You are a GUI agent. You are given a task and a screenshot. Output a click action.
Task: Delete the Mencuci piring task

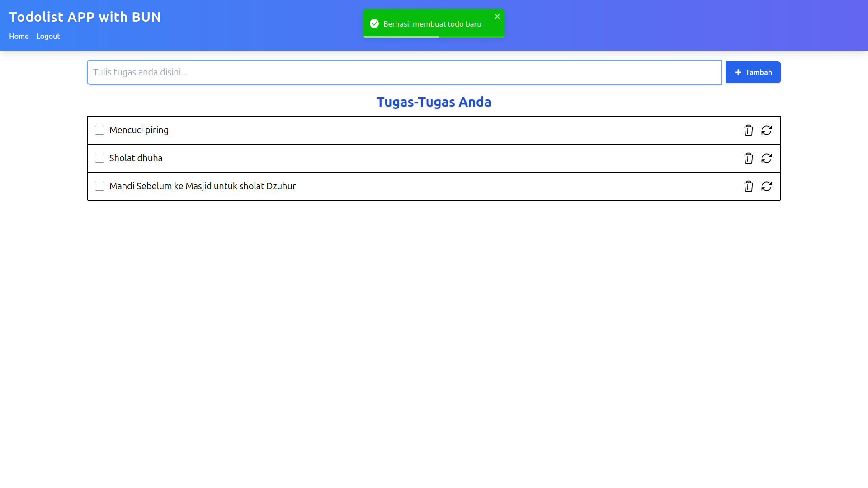pyautogui.click(x=748, y=130)
